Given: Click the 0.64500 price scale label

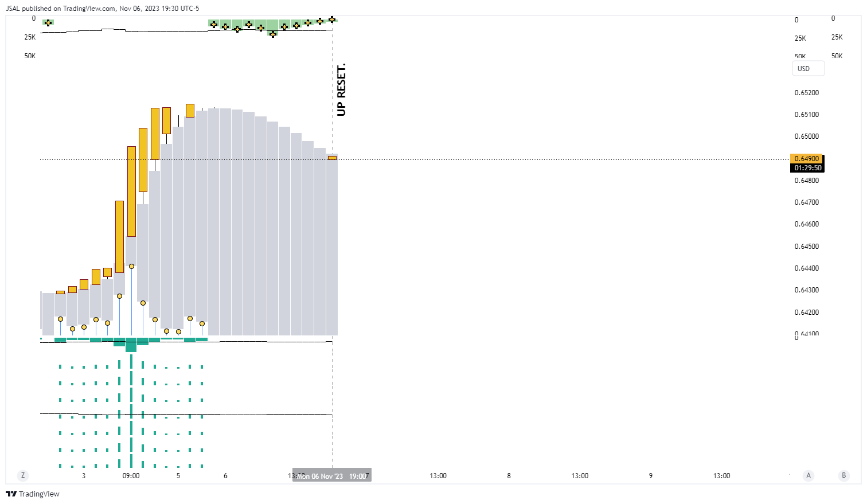Looking at the screenshot, I should coord(806,247).
